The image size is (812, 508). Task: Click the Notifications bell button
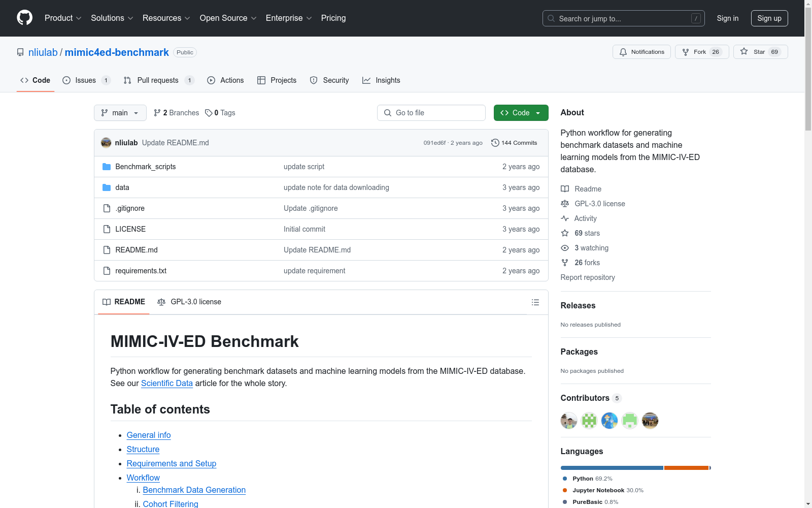point(641,52)
